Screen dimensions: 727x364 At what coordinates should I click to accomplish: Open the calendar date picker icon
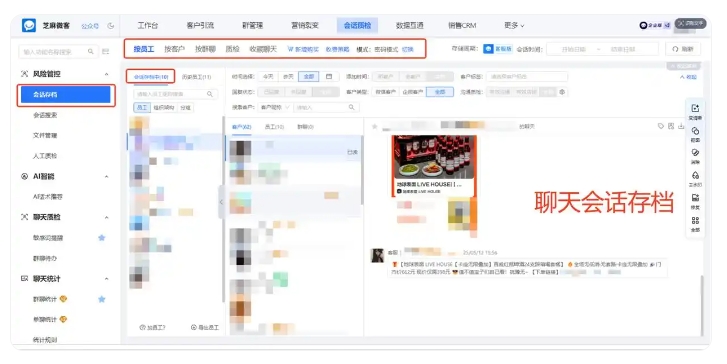pos(329,77)
